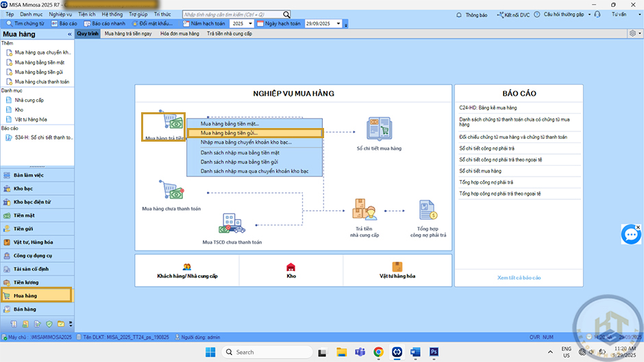This screenshot has width=644, height=362.
Task: Collapse the Mua hàng sidebar panel
Action: coord(69,34)
